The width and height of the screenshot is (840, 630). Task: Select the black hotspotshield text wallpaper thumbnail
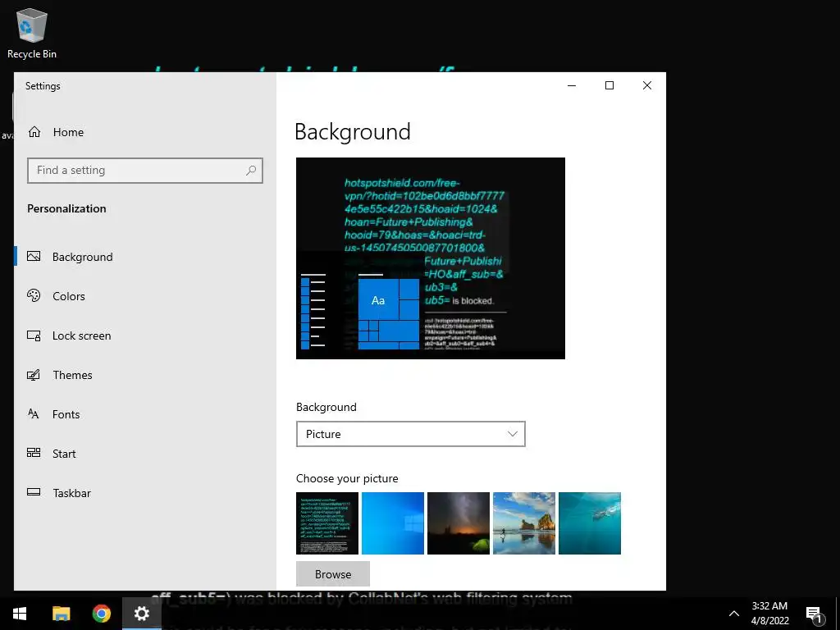pos(327,523)
